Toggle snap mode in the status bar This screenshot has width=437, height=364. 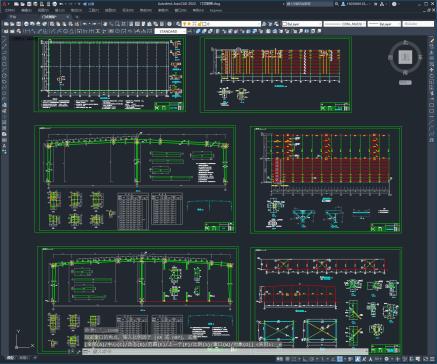click(294, 359)
